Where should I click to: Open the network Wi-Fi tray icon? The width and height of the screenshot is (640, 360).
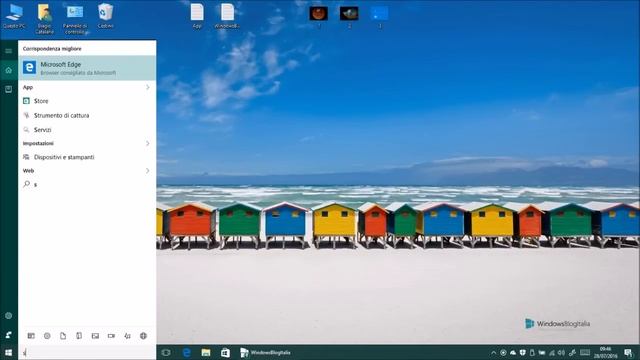click(x=552, y=353)
